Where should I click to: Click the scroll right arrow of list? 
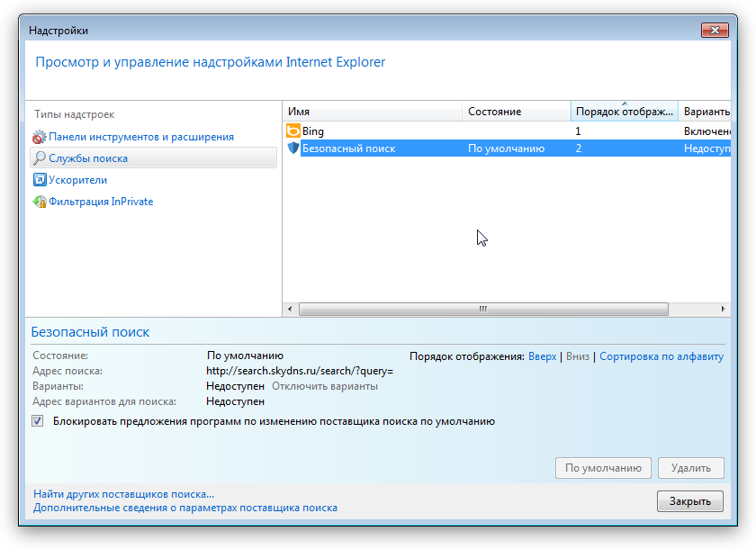[x=724, y=309]
